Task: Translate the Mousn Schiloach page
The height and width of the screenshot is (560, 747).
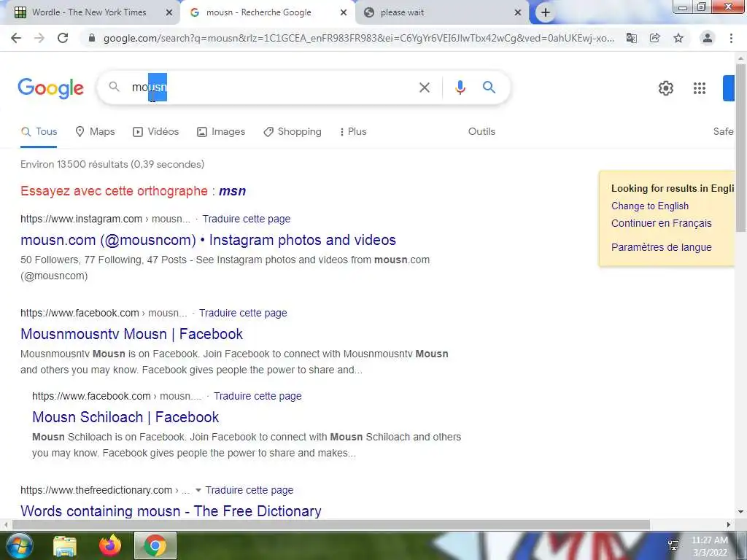Action: pyautogui.click(x=258, y=396)
